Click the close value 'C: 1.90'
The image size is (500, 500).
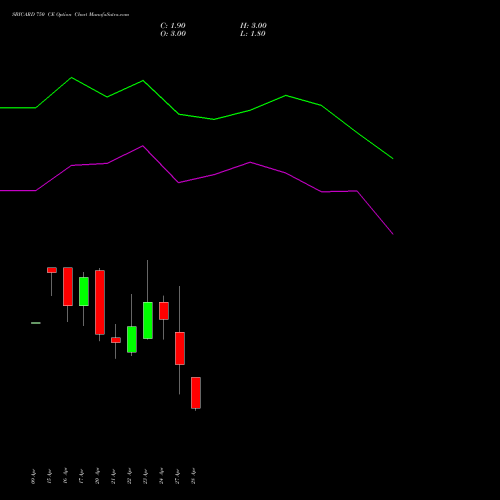[x=173, y=26]
